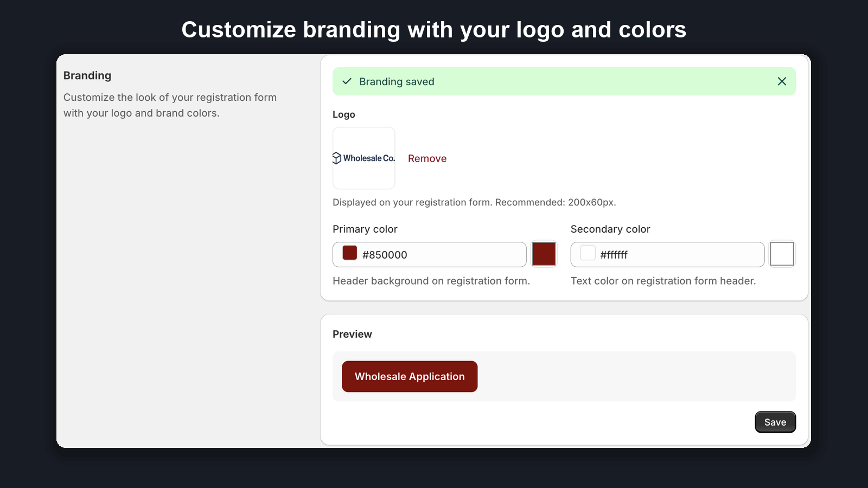This screenshot has height=488, width=868.
Task: Click the Primary color label
Action: pos(365,229)
